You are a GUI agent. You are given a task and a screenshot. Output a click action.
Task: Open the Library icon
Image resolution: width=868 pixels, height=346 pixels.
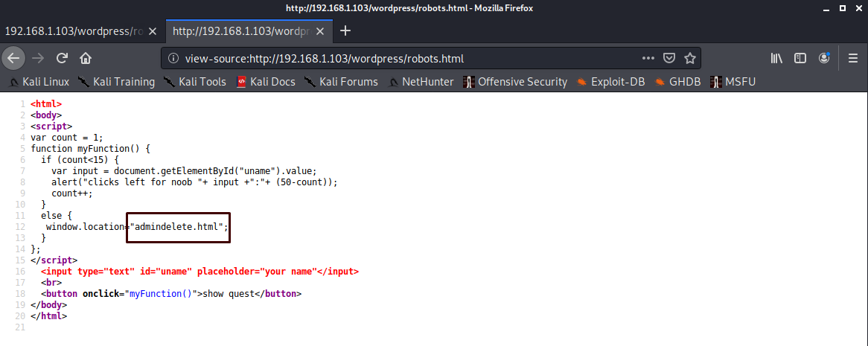tap(776, 58)
